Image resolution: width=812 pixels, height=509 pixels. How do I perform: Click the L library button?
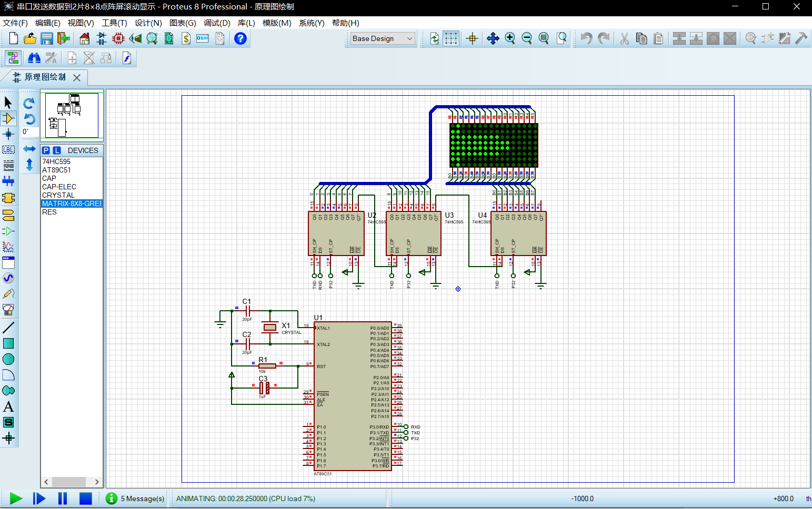pyautogui.click(x=57, y=150)
